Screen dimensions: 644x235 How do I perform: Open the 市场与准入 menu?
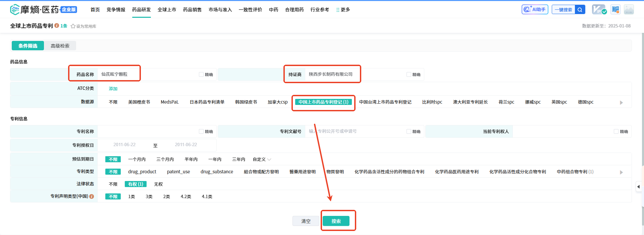pos(220,10)
